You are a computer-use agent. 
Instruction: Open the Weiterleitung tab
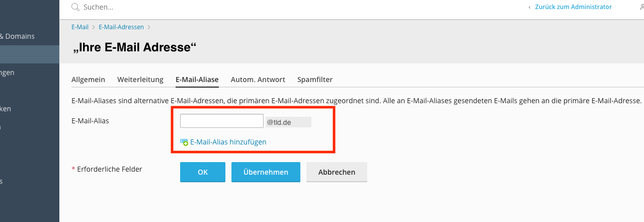pos(140,80)
